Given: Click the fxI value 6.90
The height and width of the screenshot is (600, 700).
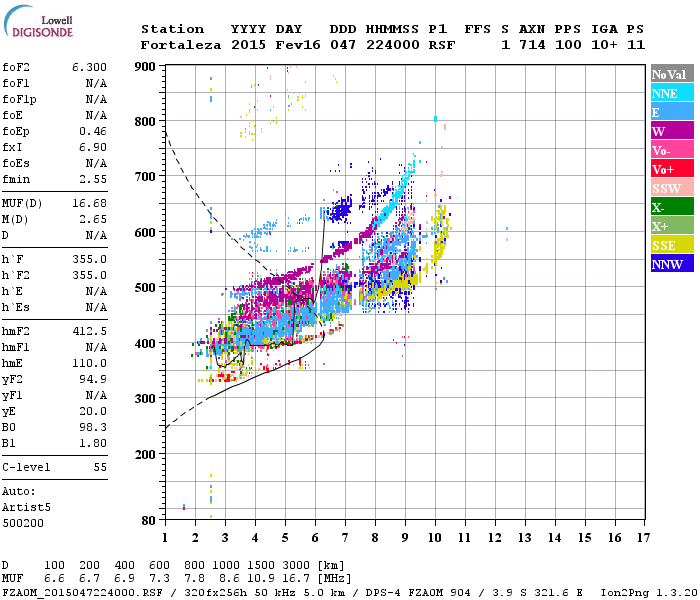Looking at the screenshot, I should [93, 148].
